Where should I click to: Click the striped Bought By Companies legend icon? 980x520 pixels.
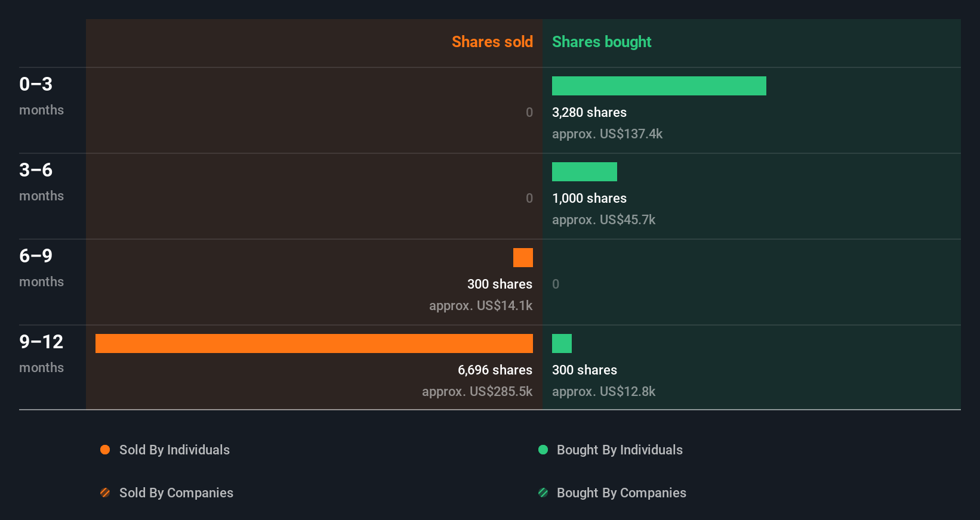pyautogui.click(x=543, y=493)
